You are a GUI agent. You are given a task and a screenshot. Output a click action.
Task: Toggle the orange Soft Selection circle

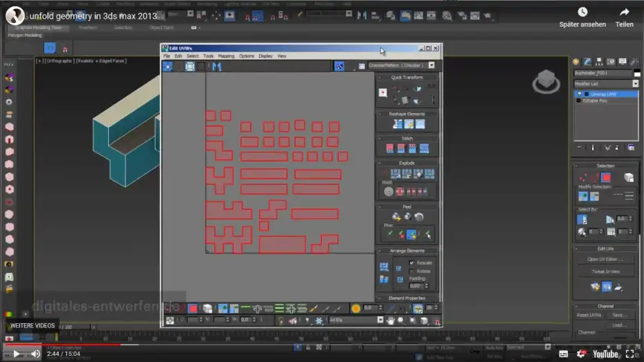tap(356, 308)
